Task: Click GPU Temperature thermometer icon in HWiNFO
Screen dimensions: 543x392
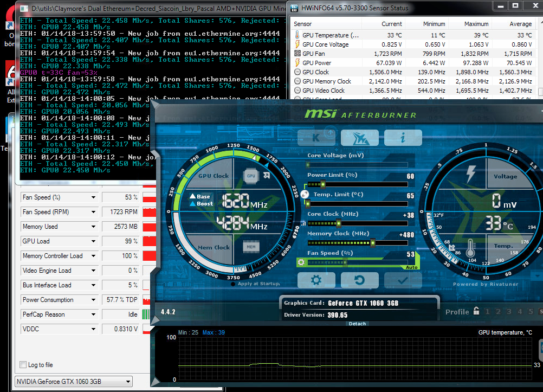Action: point(297,35)
